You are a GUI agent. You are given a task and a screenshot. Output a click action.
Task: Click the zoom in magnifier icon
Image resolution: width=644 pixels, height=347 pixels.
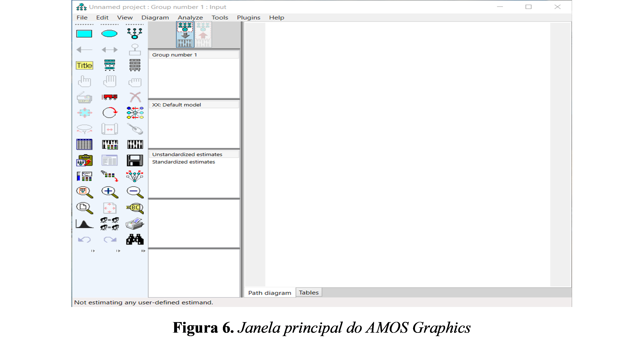109,192
